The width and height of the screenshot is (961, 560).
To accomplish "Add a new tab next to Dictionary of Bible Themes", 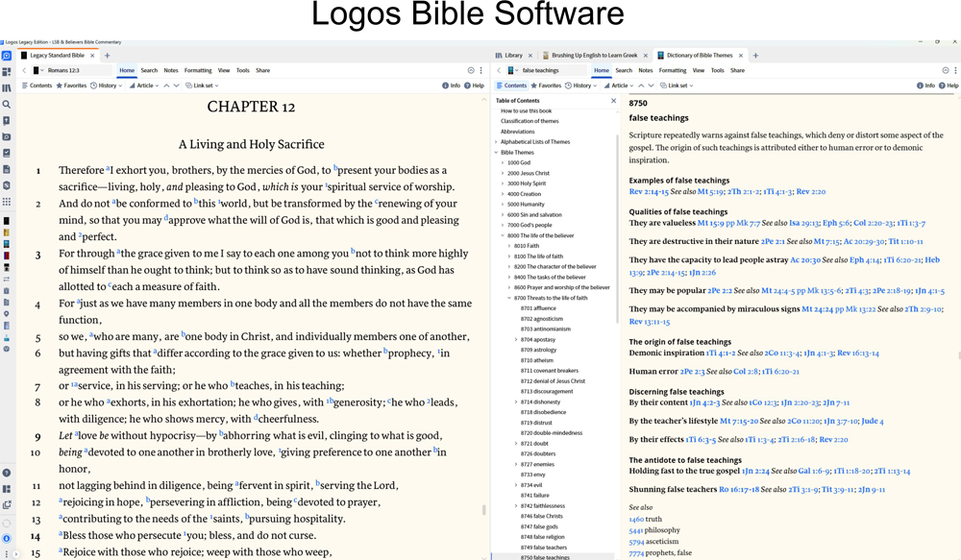I will click(755, 55).
